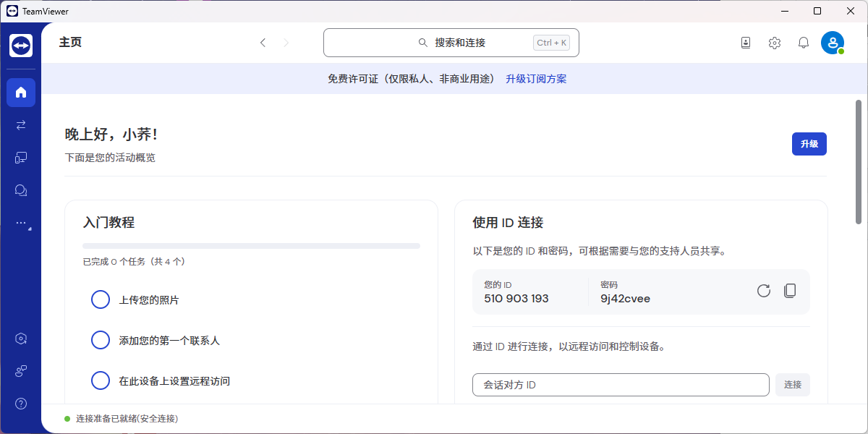Refresh the connection password
This screenshot has height=434, width=868.
[763, 291]
